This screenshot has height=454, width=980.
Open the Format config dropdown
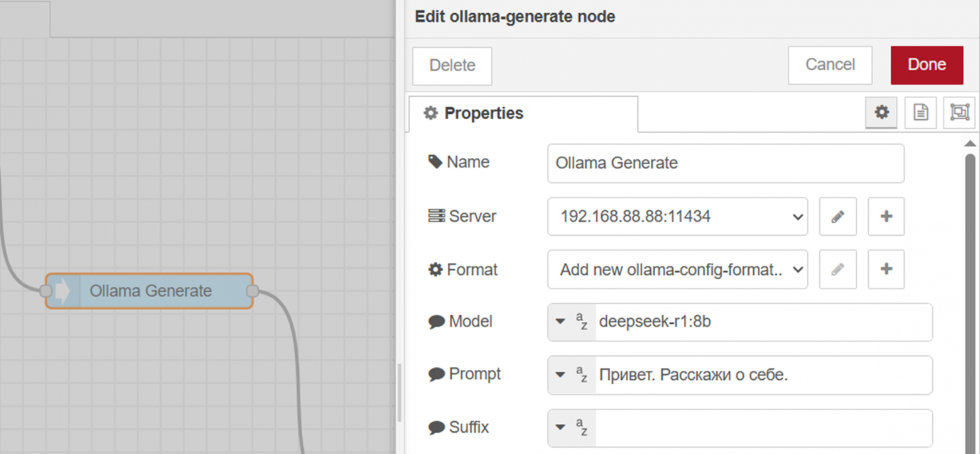pos(677,269)
